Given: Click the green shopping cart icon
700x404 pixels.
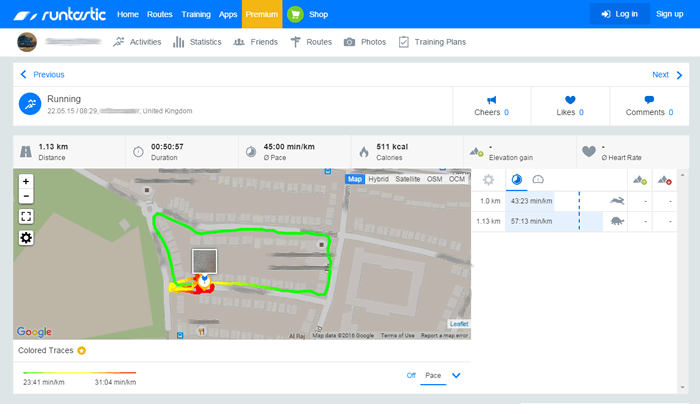Looking at the screenshot, I should coord(295,14).
